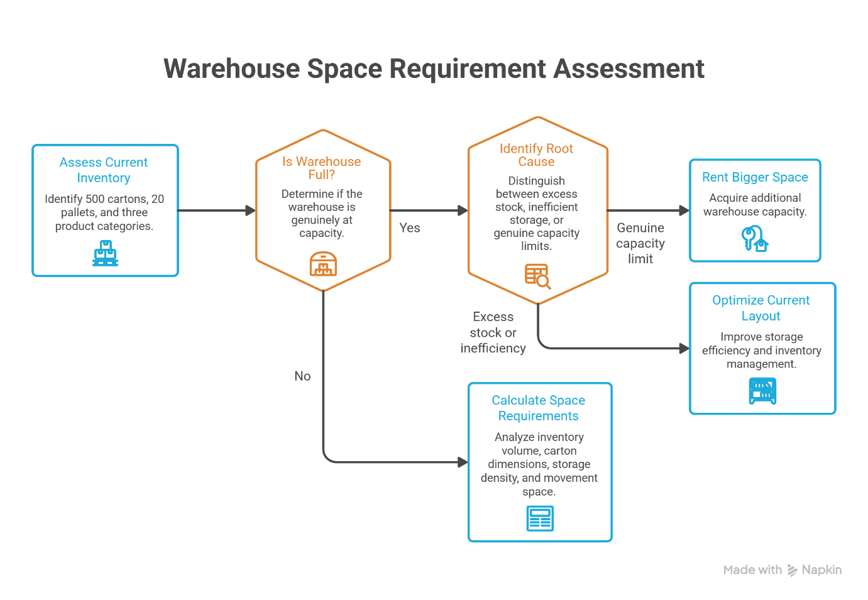Click the storage shelf icon under Optimize Current Layout
The width and height of the screenshot is (868, 600).
point(762,391)
